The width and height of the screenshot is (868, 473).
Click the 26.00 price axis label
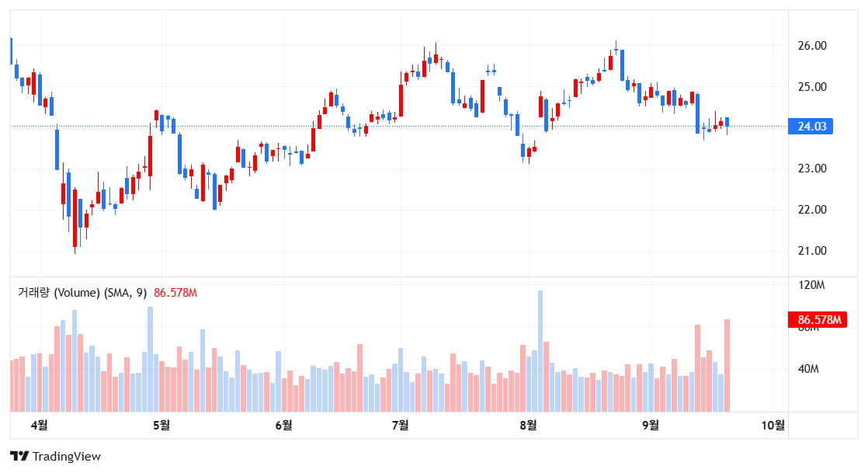click(x=812, y=46)
